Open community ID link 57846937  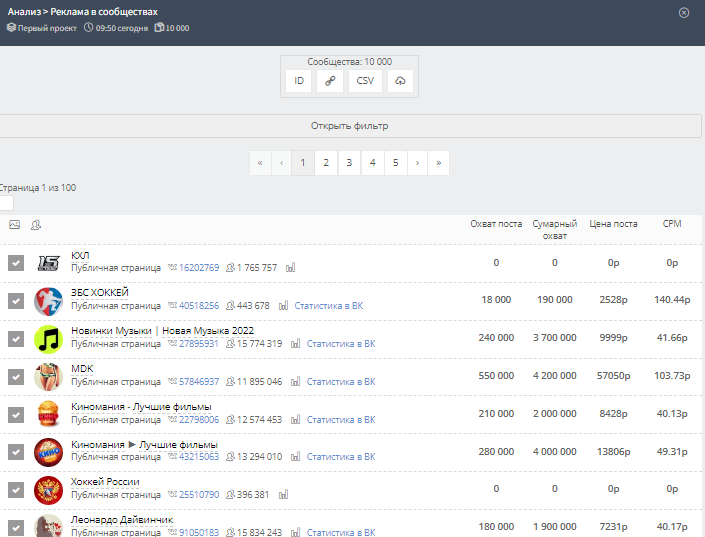pyautogui.click(x=199, y=382)
